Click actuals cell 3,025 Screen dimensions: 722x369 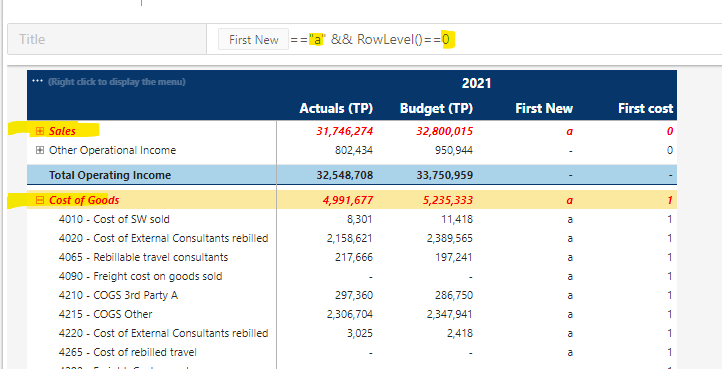click(360, 333)
